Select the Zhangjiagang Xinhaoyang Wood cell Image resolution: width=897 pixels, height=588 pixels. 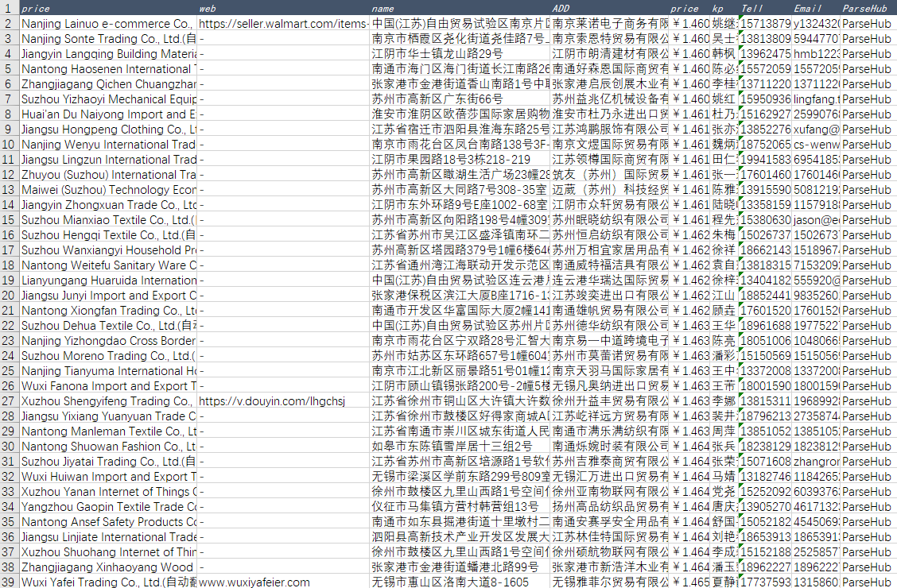(108, 567)
